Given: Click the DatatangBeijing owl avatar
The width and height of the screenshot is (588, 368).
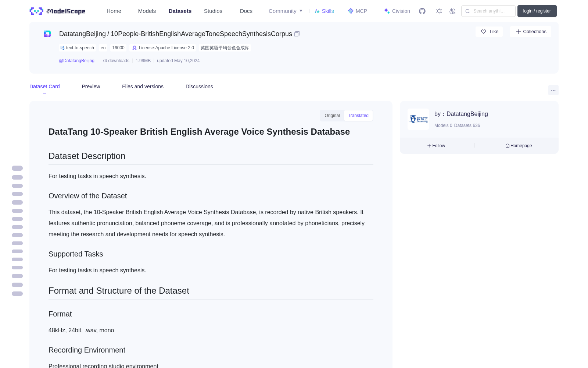Looking at the screenshot, I should [418, 119].
